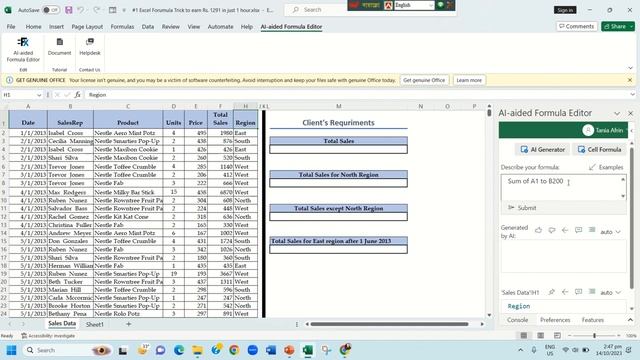Viewport: 640px width, 360px height.
Task: Click the Save icon in title bar
Action: [x=69, y=10]
